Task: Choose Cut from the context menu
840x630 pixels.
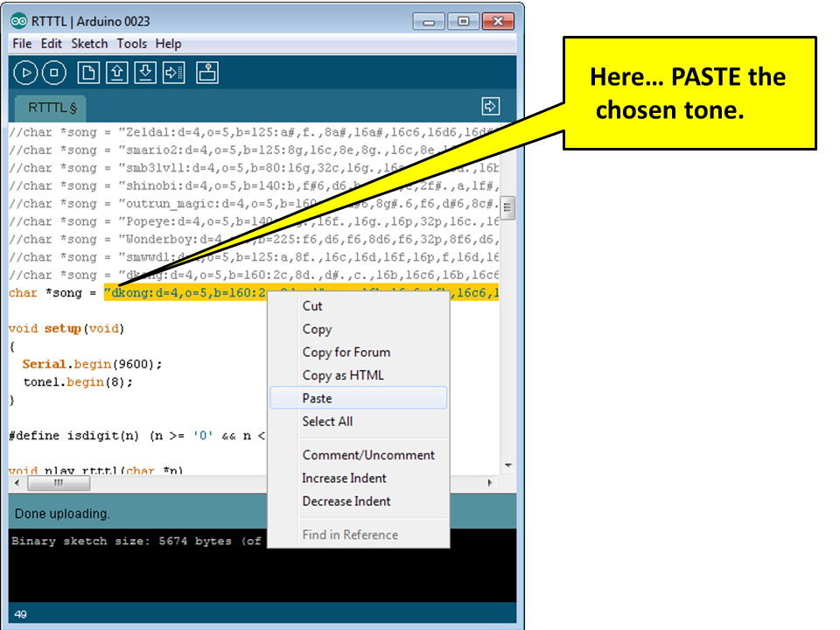Action: point(359,306)
